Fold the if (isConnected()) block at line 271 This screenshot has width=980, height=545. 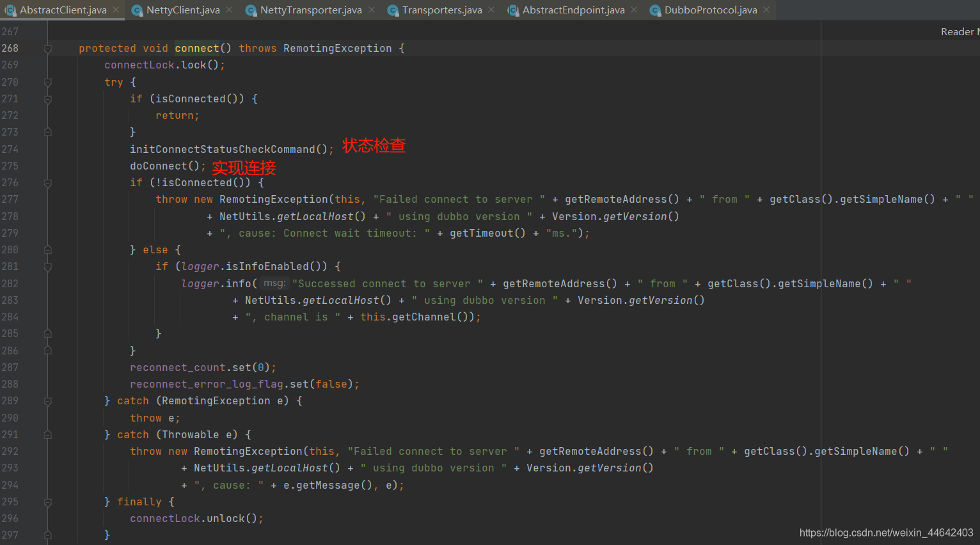click(x=48, y=99)
